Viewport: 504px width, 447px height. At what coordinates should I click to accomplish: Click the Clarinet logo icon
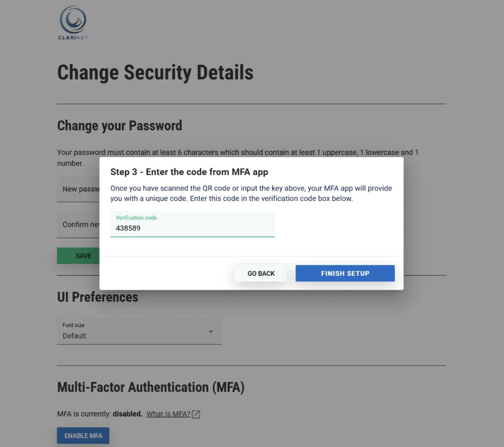coord(73,20)
